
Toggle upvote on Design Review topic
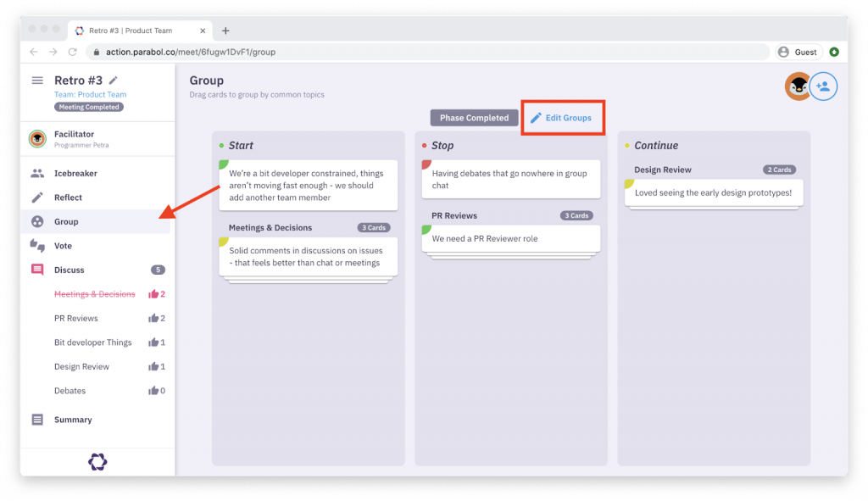click(x=155, y=366)
